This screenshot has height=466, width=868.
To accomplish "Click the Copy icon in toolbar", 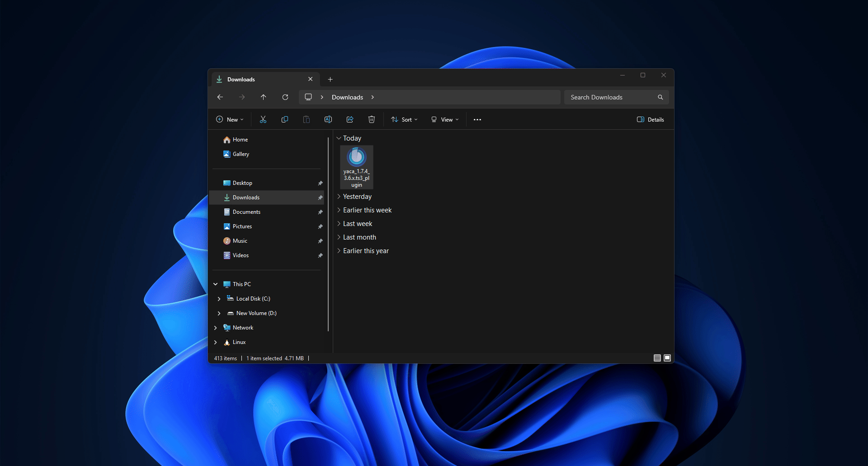I will [285, 119].
